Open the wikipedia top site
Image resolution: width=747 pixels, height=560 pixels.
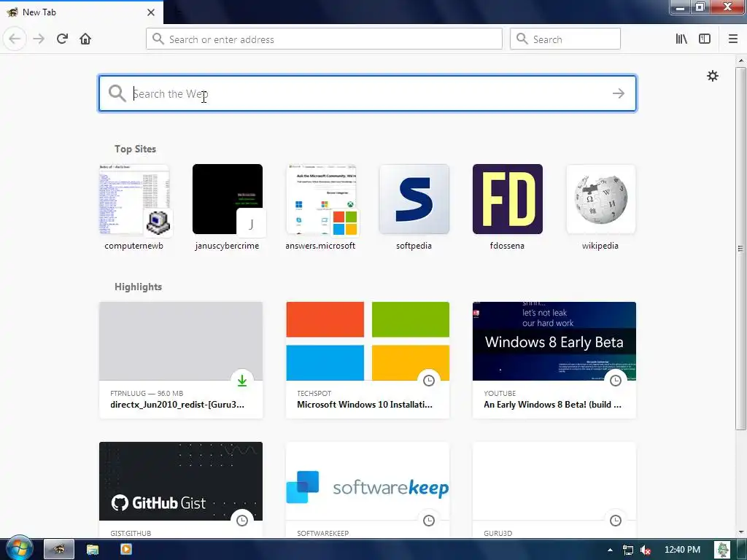(x=601, y=206)
